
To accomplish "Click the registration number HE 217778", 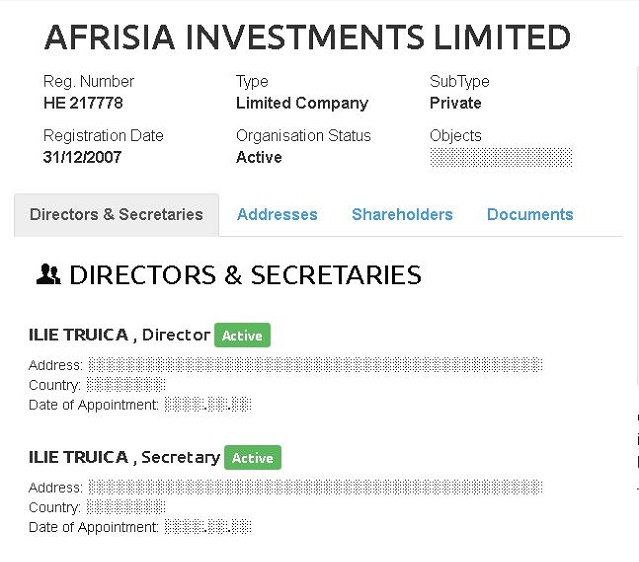I will click(x=83, y=103).
